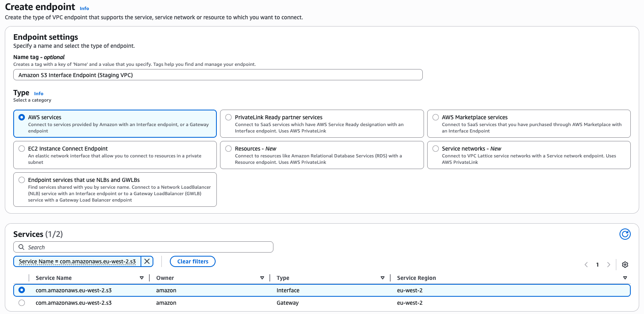Image resolution: width=644 pixels, height=314 pixels.
Task: Go to the previous services page
Action: click(x=586, y=265)
